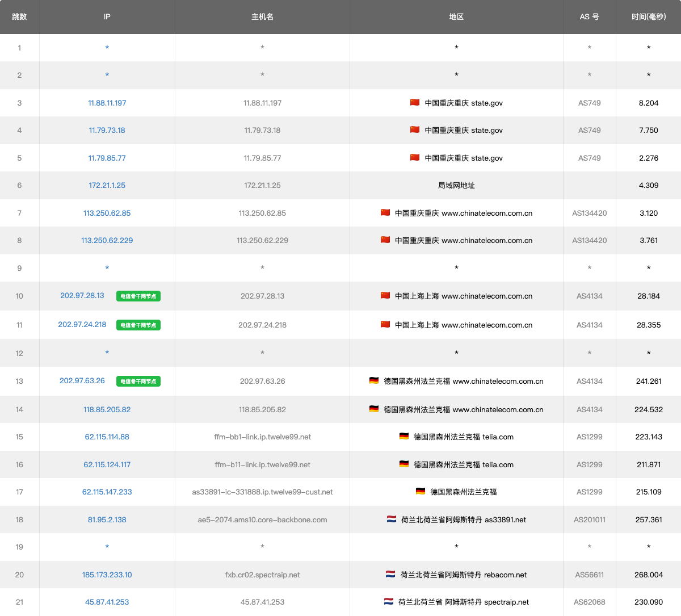681x616 pixels.
Task: Click the IP column header
Action: (107, 16)
